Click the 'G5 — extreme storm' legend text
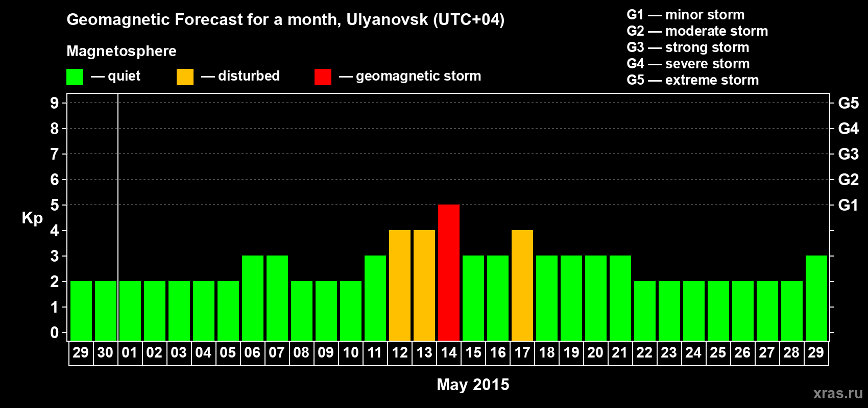 pos(693,80)
